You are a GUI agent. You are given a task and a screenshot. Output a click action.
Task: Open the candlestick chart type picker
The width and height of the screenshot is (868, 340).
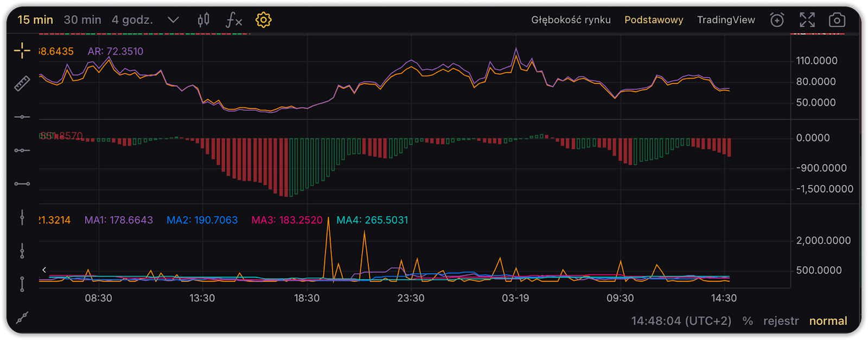pos(203,20)
